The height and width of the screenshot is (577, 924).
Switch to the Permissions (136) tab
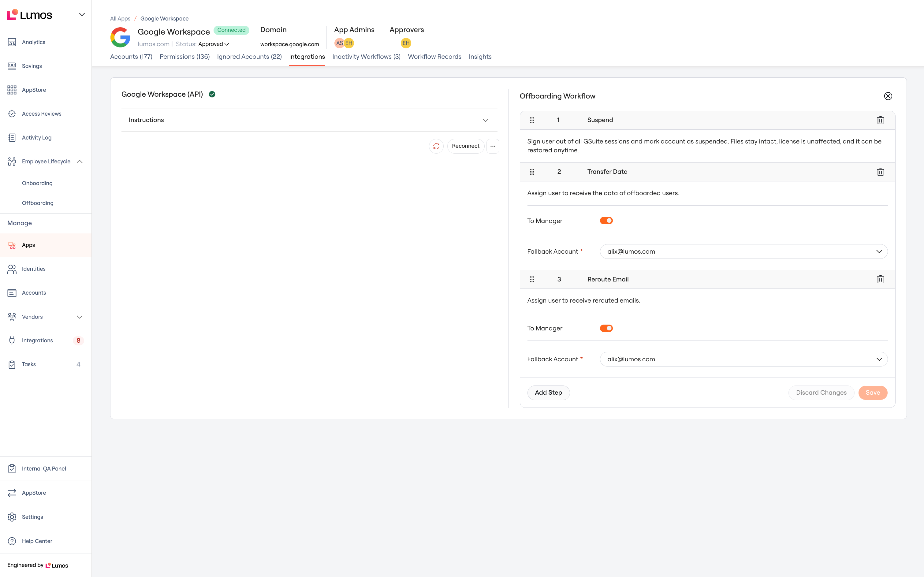[185, 57]
